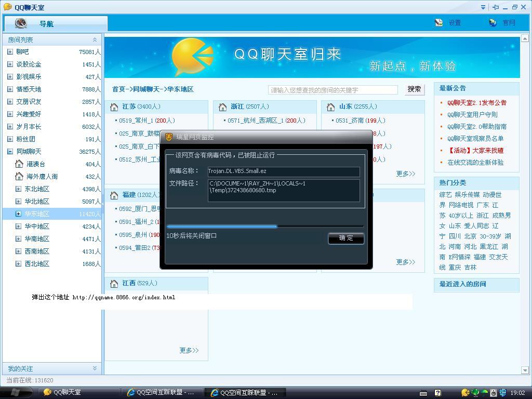
Task: Click the countdown progress bar in dialog
Action: click(x=265, y=227)
